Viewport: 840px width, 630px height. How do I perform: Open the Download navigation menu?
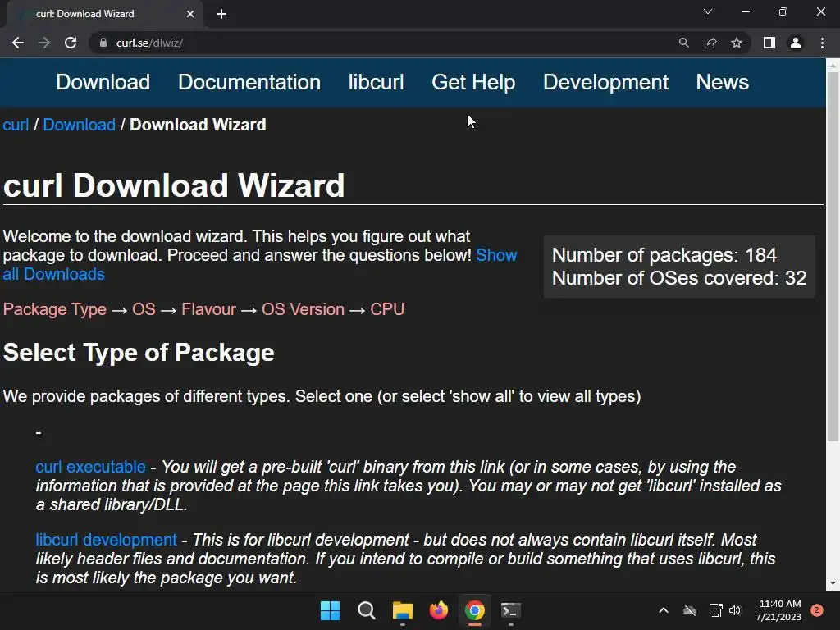point(103,82)
